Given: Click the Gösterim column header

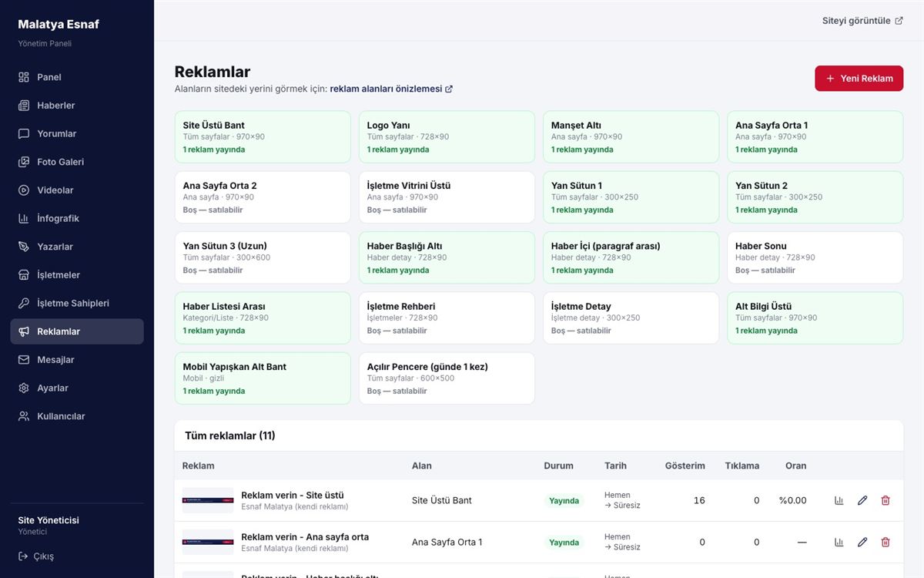Looking at the screenshot, I should click(685, 465).
